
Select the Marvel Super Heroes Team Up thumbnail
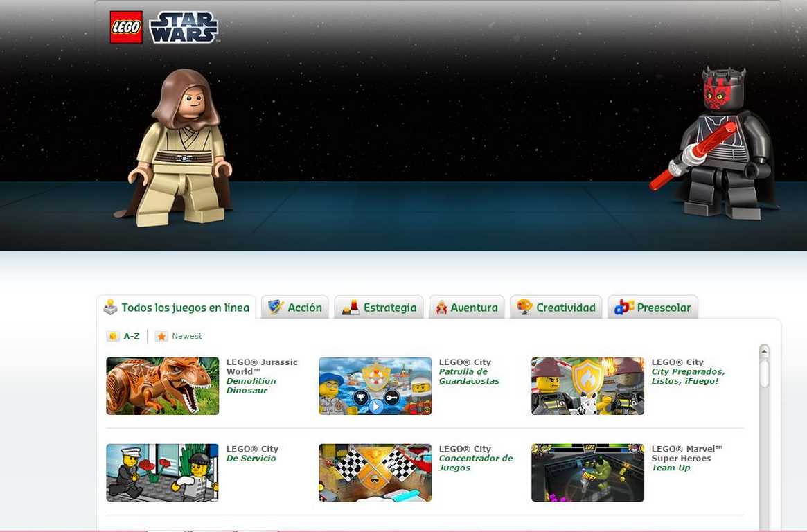pyautogui.click(x=587, y=472)
